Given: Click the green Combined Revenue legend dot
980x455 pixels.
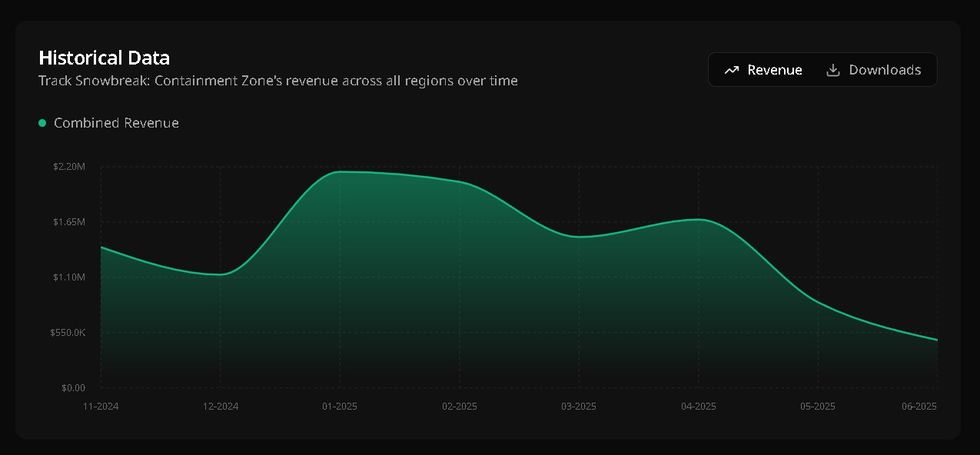Looking at the screenshot, I should coord(42,123).
